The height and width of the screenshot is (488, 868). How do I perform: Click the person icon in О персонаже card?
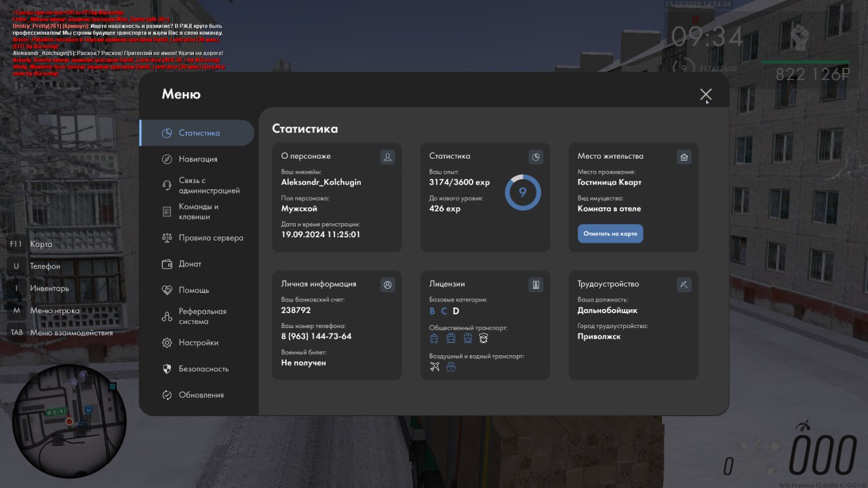coord(388,157)
